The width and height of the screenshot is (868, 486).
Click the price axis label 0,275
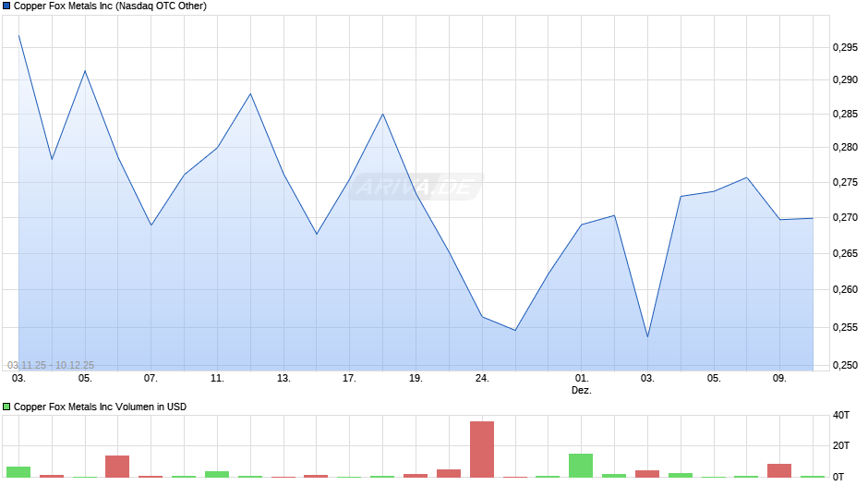pyautogui.click(x=845, y=182)
